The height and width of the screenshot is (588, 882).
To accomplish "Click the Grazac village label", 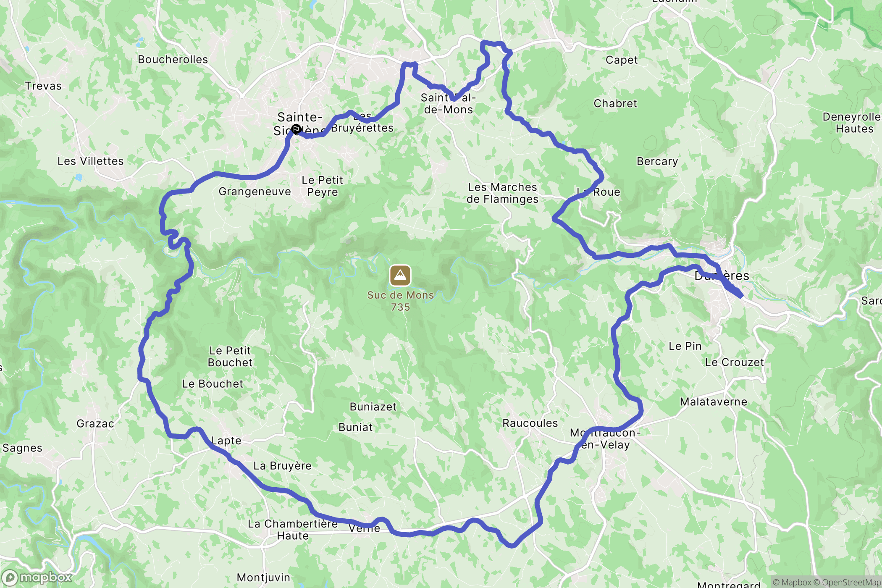I will click(95, 424).
